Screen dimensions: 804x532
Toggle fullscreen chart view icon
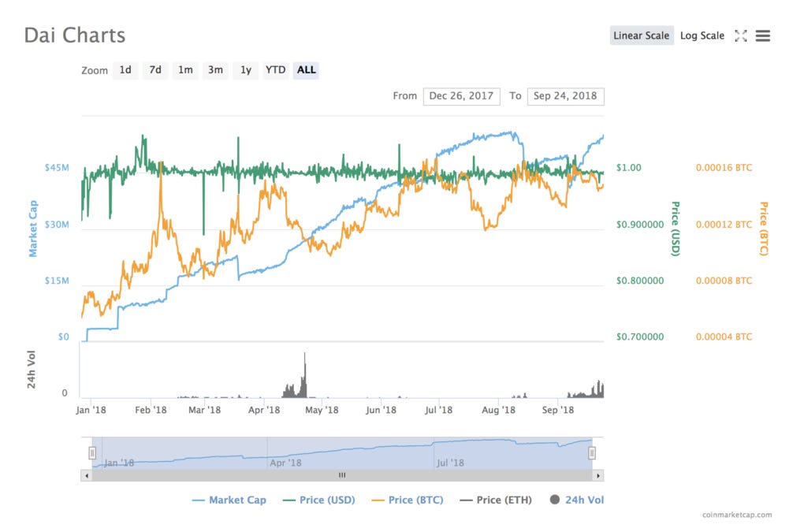(740, 36)
